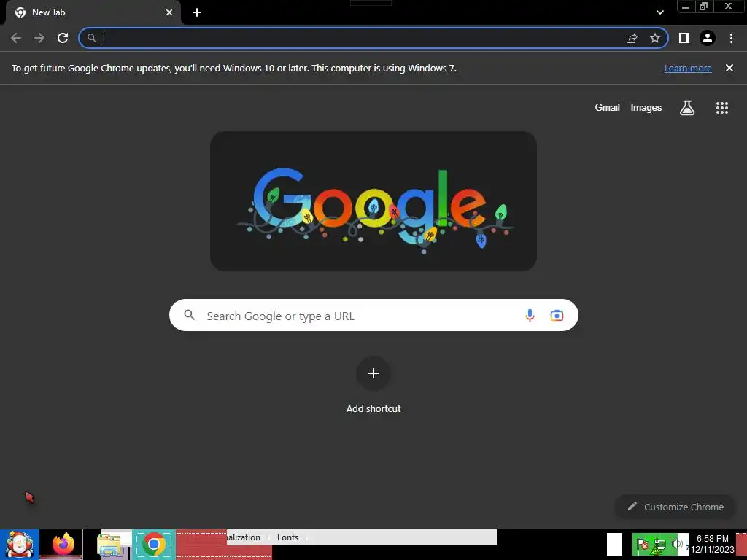Open the Santa-themed Start button
Image resolution: width=747 pixels, height=560 pixels.
click(x=20, y=545)
